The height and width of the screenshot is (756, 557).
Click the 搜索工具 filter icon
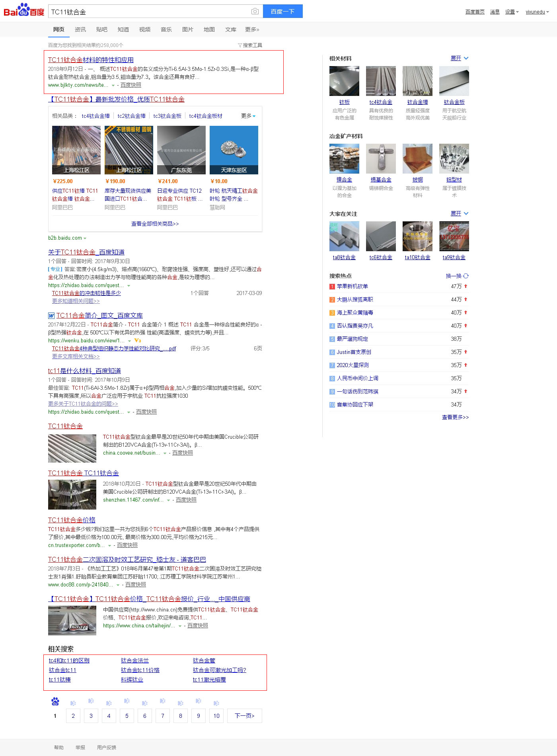point(240,45)
